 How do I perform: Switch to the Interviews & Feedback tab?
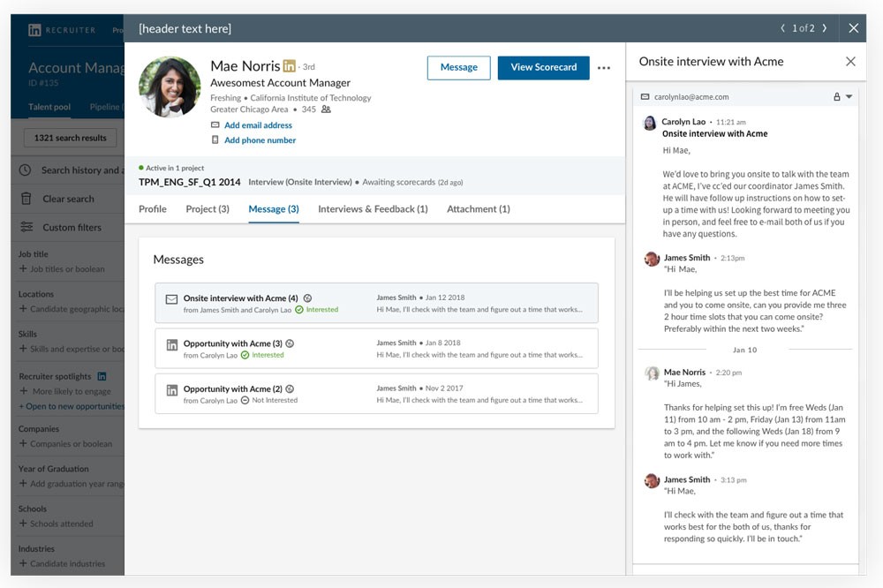pyautogui.click(x=373, y=209)
